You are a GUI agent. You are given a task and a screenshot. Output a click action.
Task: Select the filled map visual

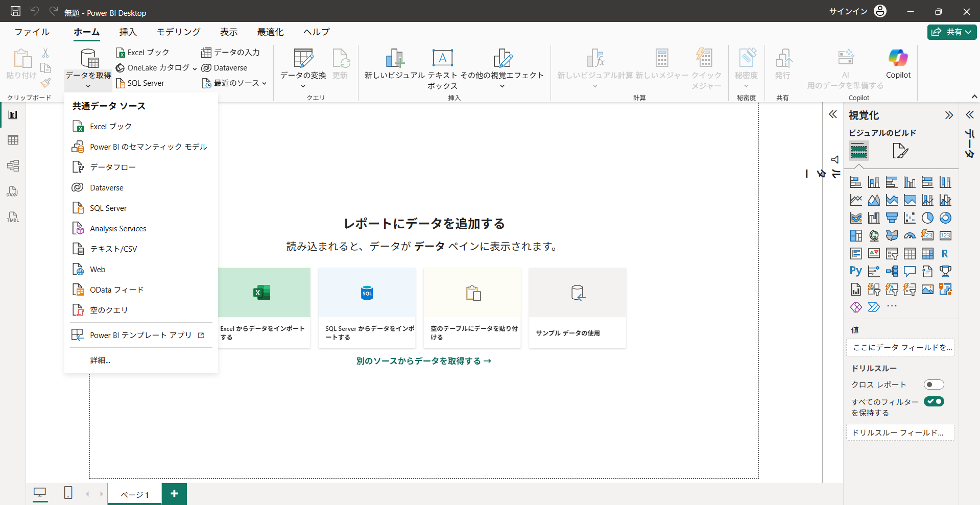click(892, 235)
